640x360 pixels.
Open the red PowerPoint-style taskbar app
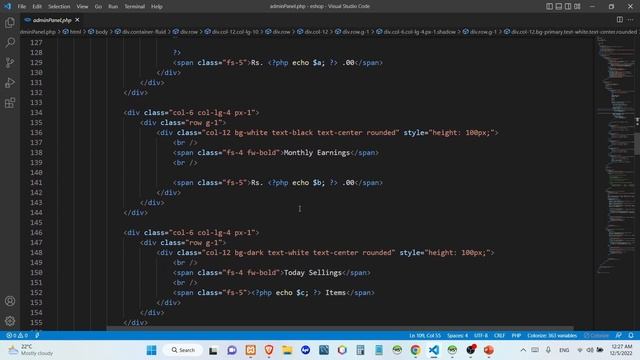click(489, 350)
